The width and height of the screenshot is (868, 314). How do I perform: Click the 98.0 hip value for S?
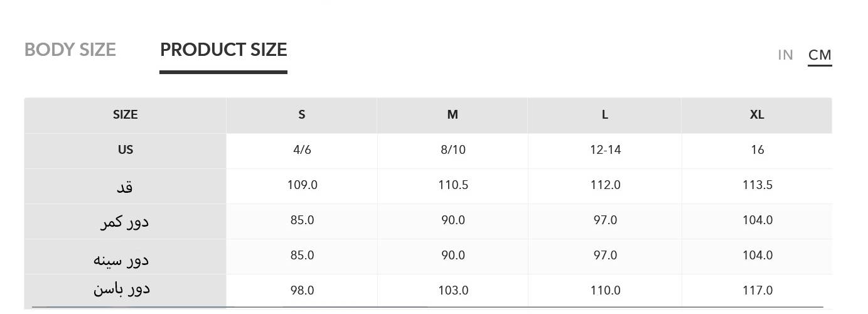coord(302,291)
